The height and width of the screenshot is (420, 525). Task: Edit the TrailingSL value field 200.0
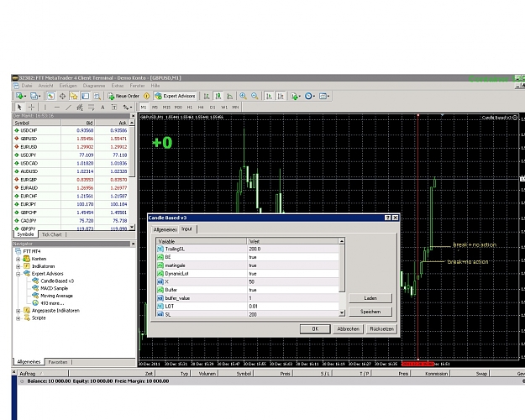(x=292, y=249)
